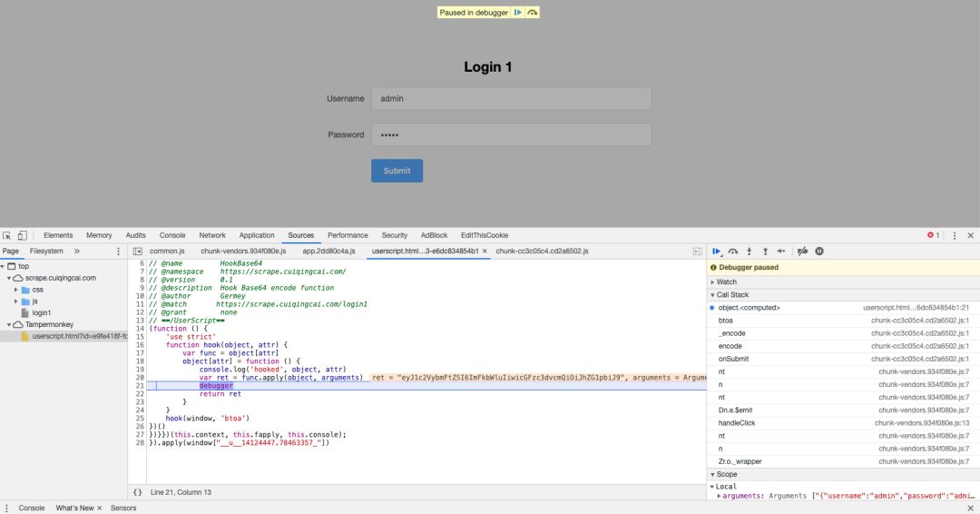980x514 pixels.
Task: Hide the debugger sidebar pane
Action: (698, 252)
